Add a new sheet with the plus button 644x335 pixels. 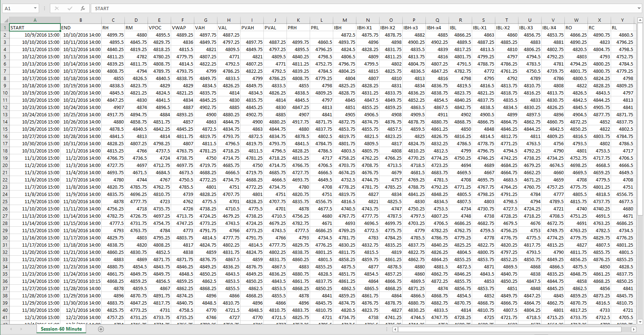(101, 329)
